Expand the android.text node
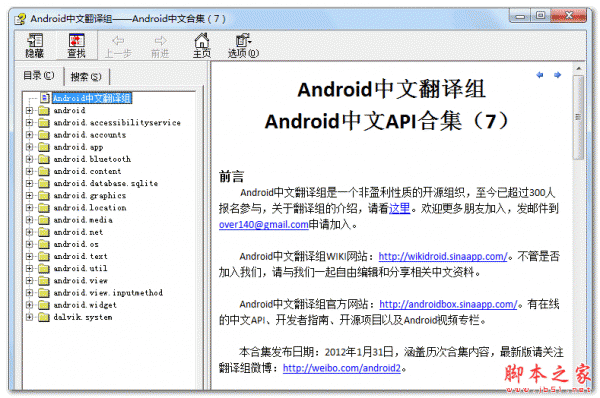Screen dimensions: 600x398 coord(29,256)
